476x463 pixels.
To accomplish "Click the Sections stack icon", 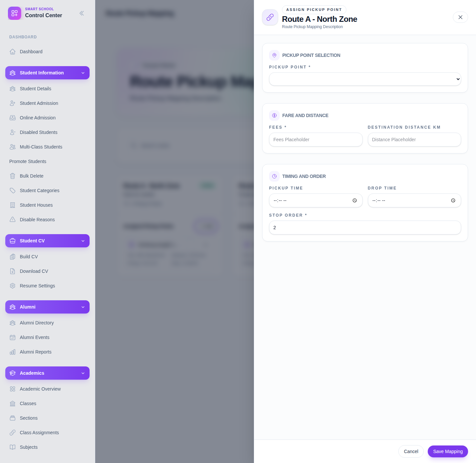I will pyautogui.click(x=13, y=418).
